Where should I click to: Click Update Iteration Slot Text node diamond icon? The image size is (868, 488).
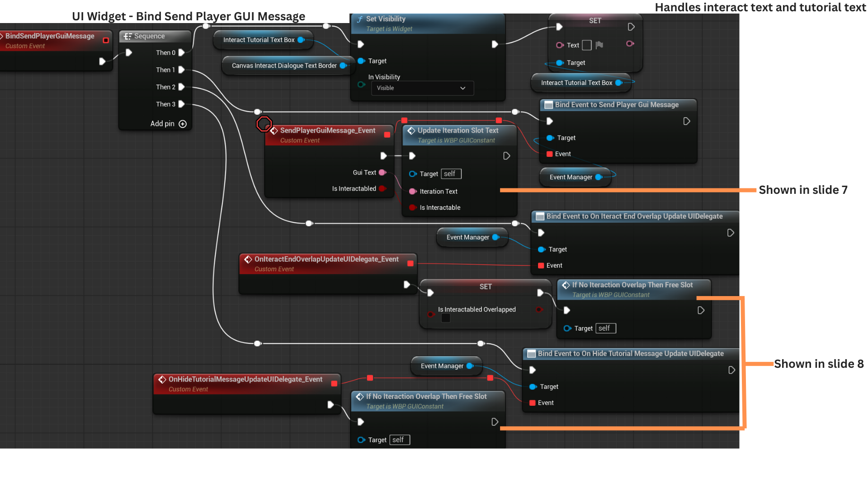[x=411, y=131]
